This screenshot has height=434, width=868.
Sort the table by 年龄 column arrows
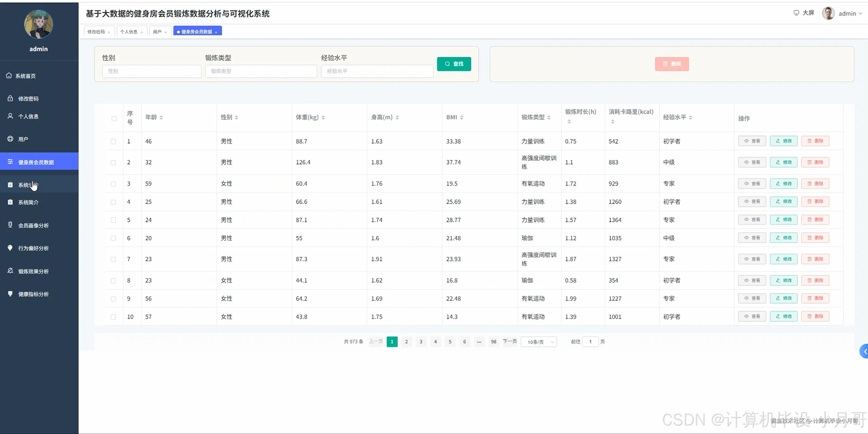(x=161, y=117)
